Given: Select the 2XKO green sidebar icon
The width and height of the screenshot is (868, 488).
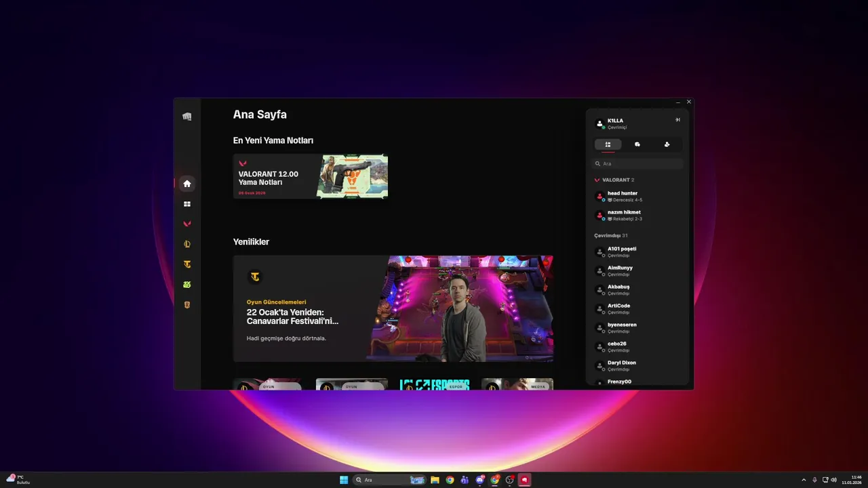Looking at the screenshot, I should [187, 285].
